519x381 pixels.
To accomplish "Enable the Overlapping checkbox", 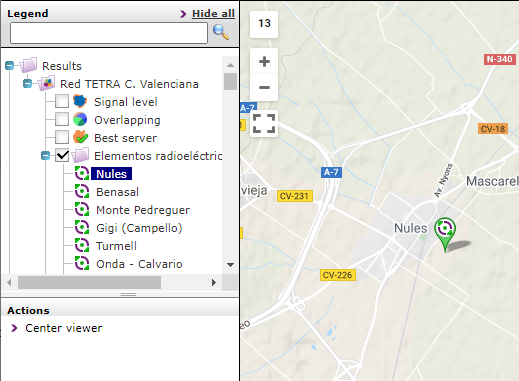I will (x=62, y=119).
